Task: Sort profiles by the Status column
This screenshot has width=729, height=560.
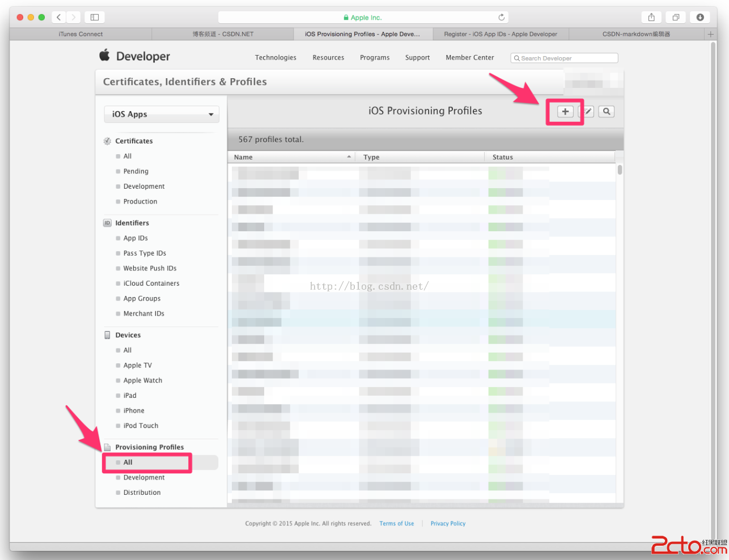Action: point(550,157)
